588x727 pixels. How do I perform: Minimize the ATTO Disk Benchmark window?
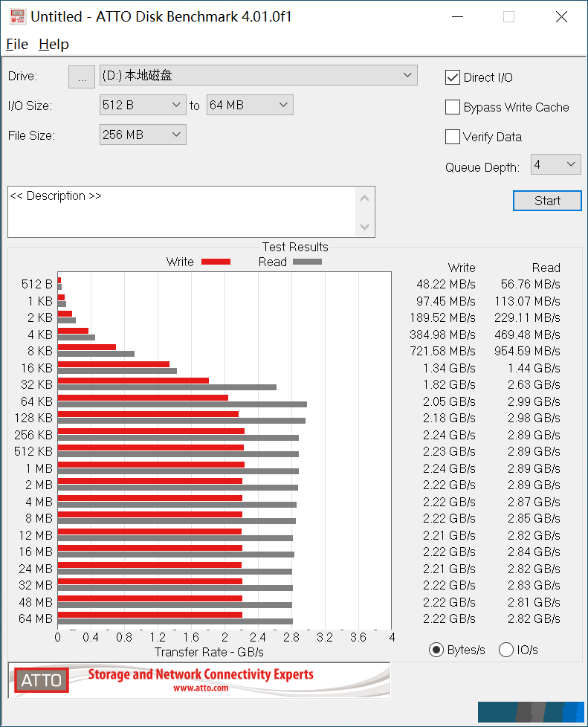(x=458, y=16)
